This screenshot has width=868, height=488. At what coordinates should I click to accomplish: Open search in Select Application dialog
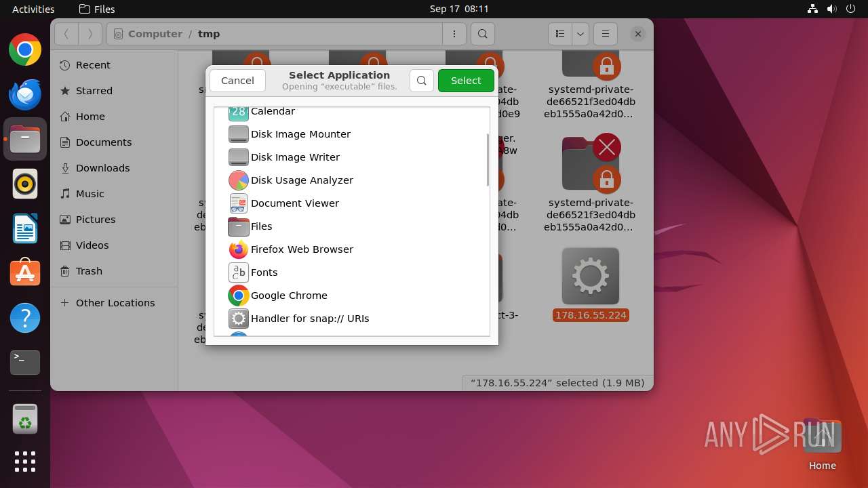422,81
